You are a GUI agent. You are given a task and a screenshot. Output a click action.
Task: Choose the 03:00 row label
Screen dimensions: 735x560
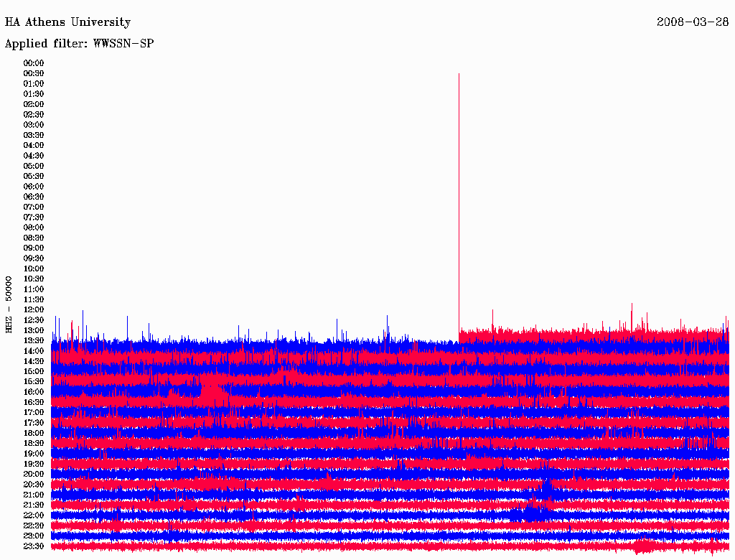click(x=34, y=125)
